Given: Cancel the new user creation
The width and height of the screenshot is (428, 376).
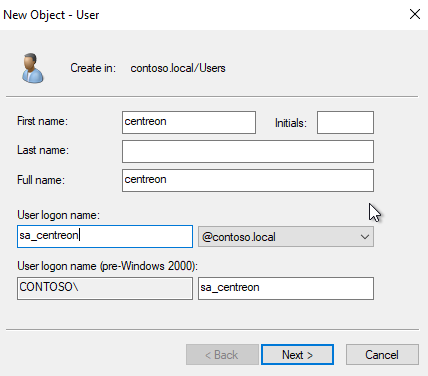Looking at the screenshot, I should coord(382,355).
